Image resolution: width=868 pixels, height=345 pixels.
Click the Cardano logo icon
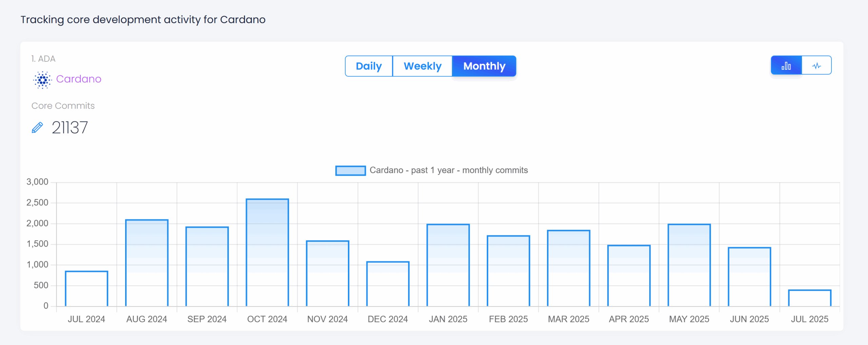coord(42,80)
